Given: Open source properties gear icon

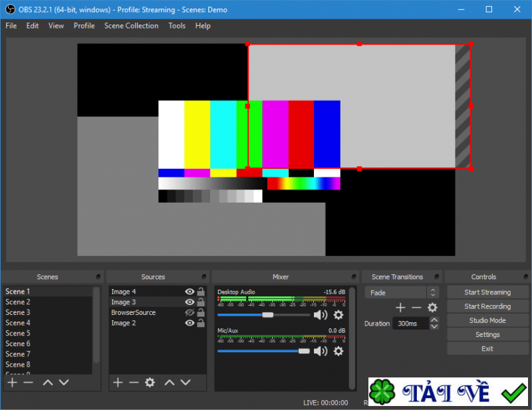Looking at the screenshot, I should click(150, 382).
